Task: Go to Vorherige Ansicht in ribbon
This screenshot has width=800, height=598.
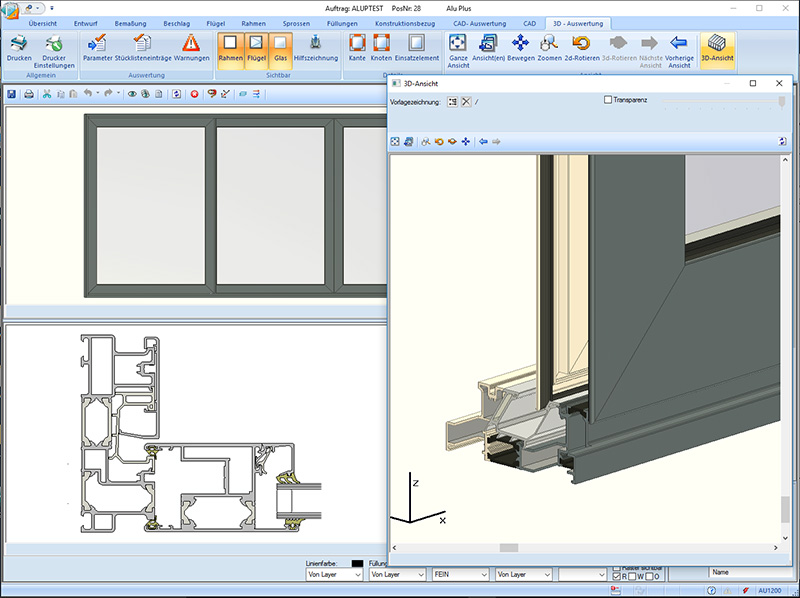Action: [x=679, y=51]
